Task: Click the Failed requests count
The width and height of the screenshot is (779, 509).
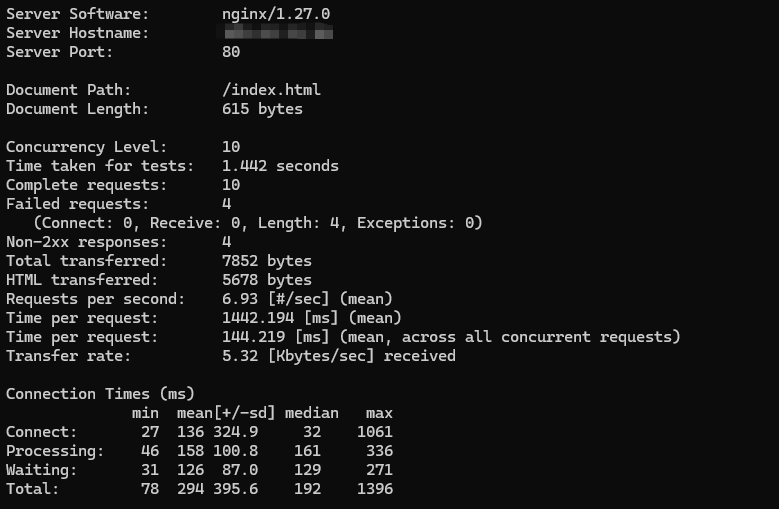Action: [227, 204]
